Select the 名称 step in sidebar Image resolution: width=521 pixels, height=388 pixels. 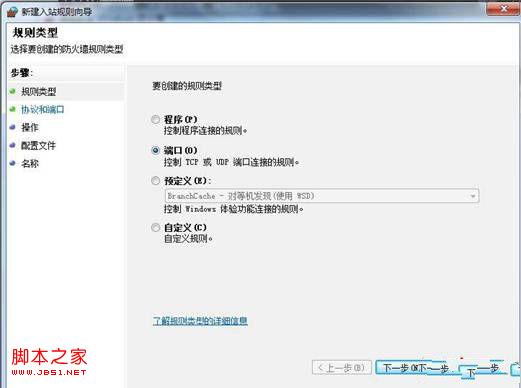(30, 163)
